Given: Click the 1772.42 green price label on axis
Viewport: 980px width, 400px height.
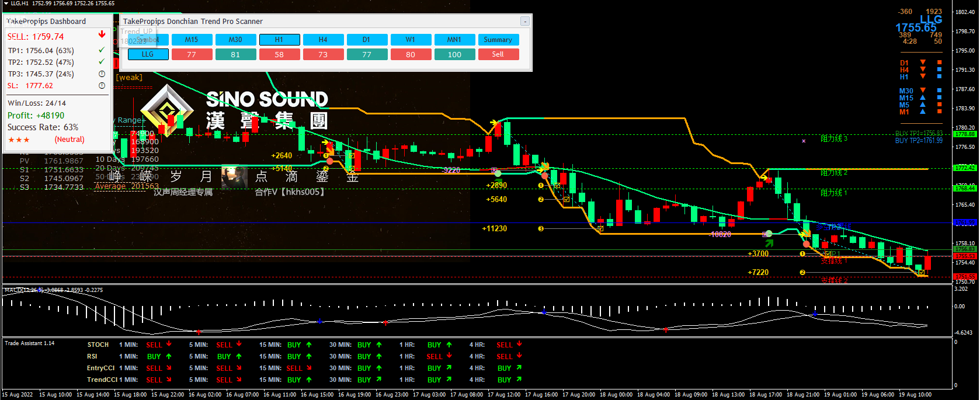Looking at the screenshot, I should point(965,168).
